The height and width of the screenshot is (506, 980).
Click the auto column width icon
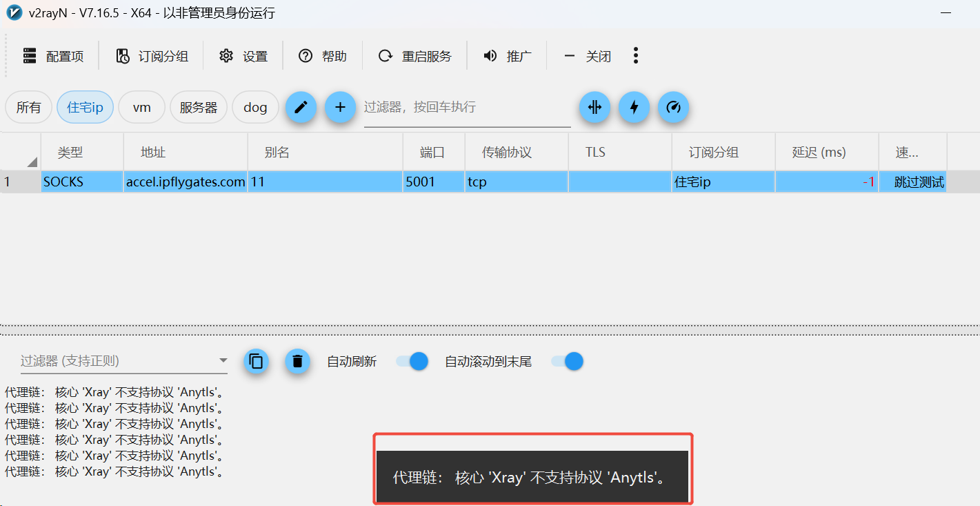(x=594, y=107)
